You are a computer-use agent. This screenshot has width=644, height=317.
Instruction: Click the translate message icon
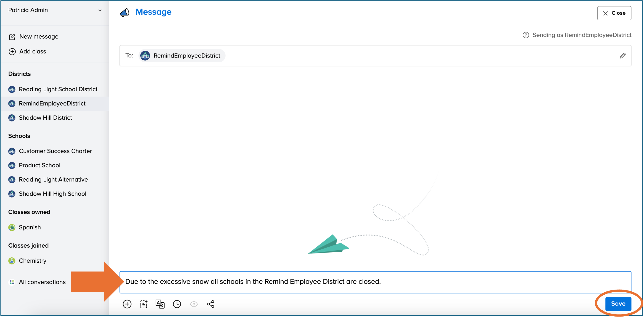[x=160, y=304]
